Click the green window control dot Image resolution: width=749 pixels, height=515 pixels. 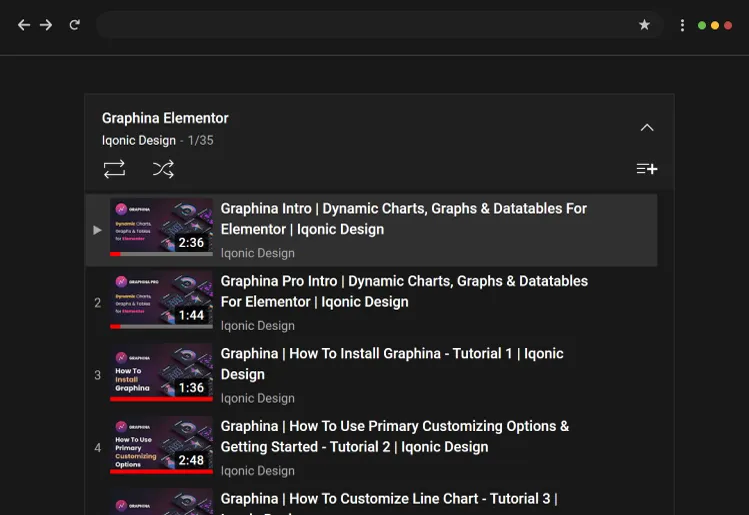click(x=702, y=25)
